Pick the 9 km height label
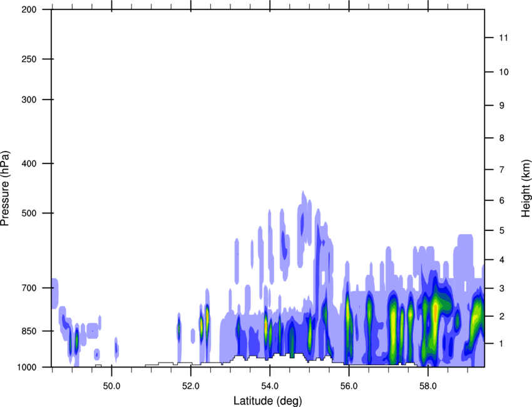The width and height of the screenshot is (532, 407). coord(501,106)
